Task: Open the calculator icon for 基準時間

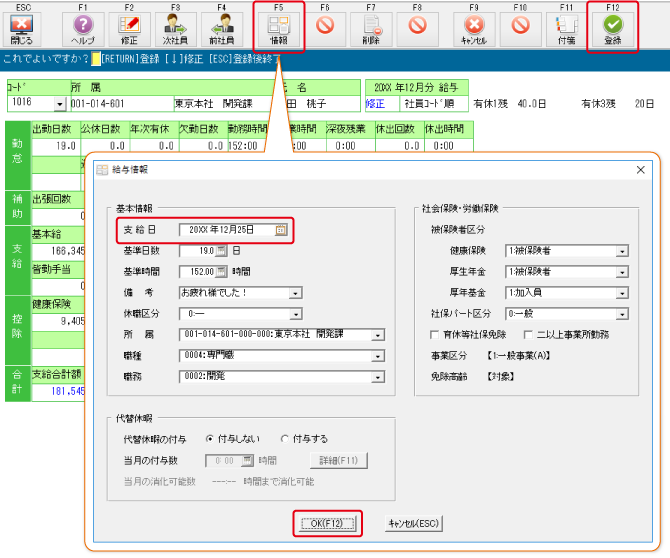Action: [220, 272]
